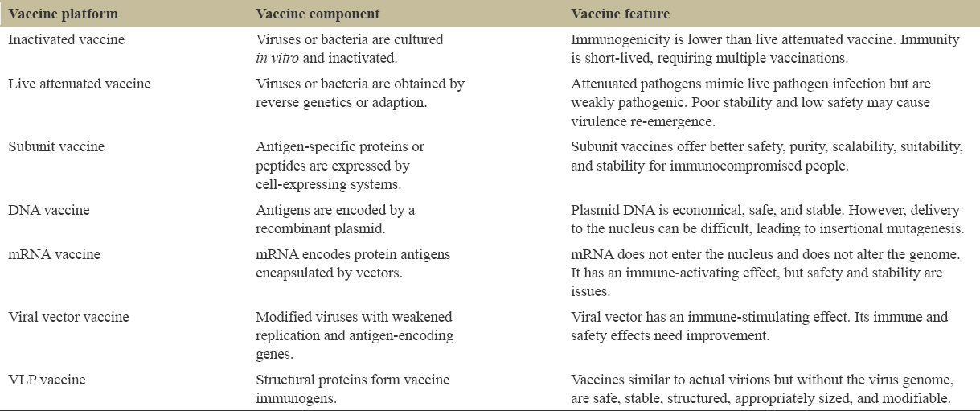Select the Inactivated vaccine row label
Image resolution: width=980 pixels, height=411 pixels.
62,40
